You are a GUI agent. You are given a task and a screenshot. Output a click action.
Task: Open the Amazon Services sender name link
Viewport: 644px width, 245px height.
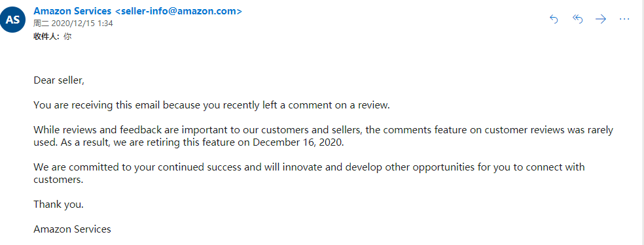point(72,11)
